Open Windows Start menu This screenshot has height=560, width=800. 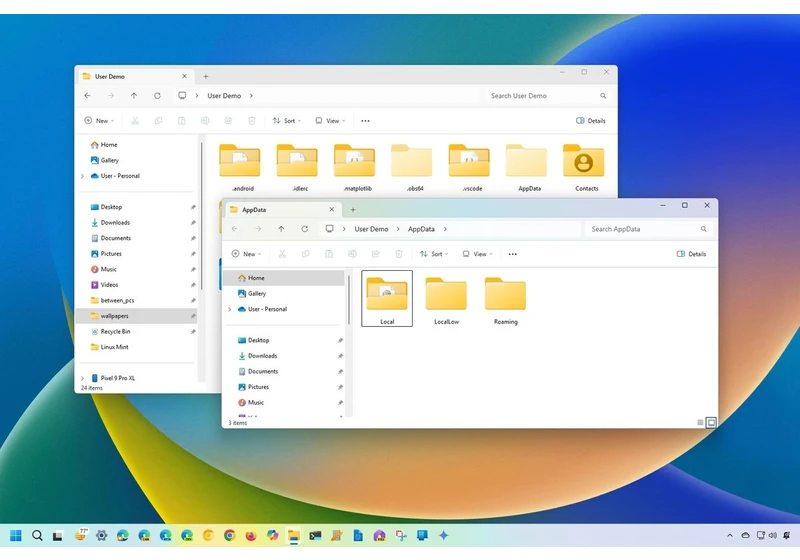(16, 536)
